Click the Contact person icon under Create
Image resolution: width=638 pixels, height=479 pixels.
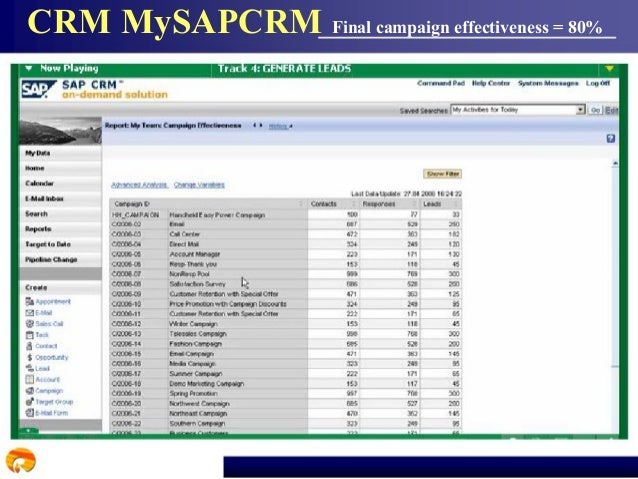[29, 346]
